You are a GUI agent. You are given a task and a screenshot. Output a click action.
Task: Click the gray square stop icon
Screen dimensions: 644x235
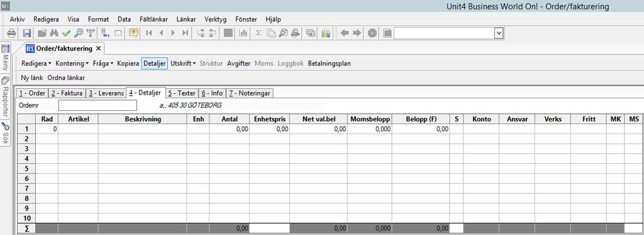(x=228, y=33)
